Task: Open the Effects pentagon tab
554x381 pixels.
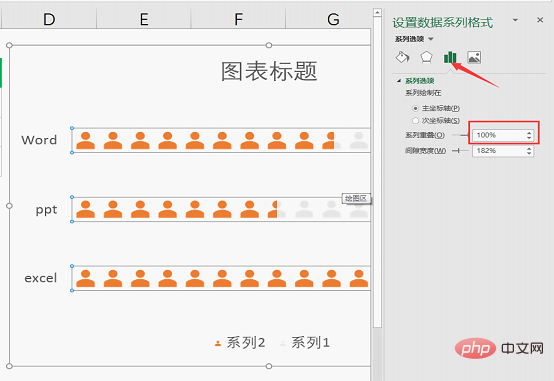Action: pos(426,57)
